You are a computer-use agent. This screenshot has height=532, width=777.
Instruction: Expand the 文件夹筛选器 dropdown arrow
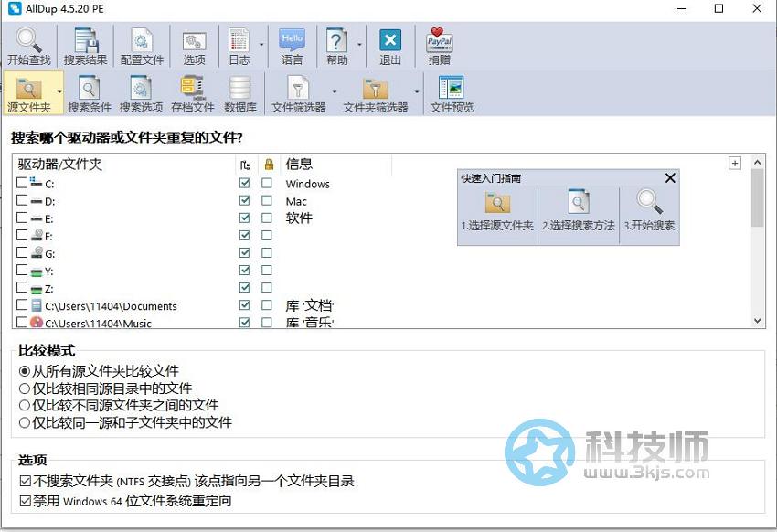click(417, 92)
